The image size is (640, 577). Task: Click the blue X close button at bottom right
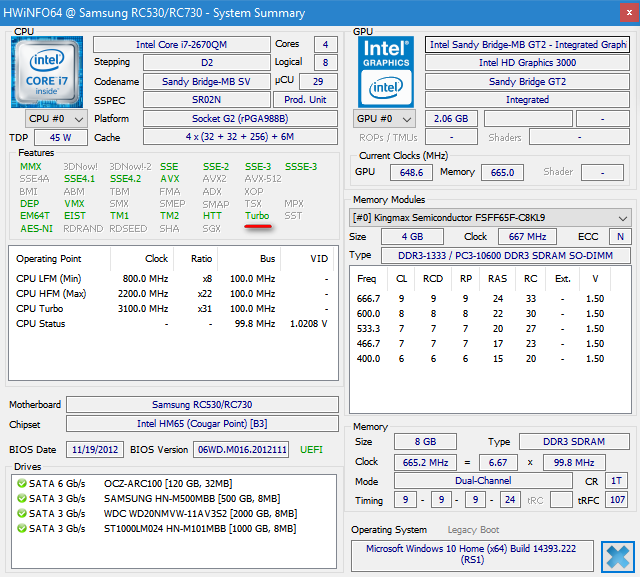pos(618,557)
